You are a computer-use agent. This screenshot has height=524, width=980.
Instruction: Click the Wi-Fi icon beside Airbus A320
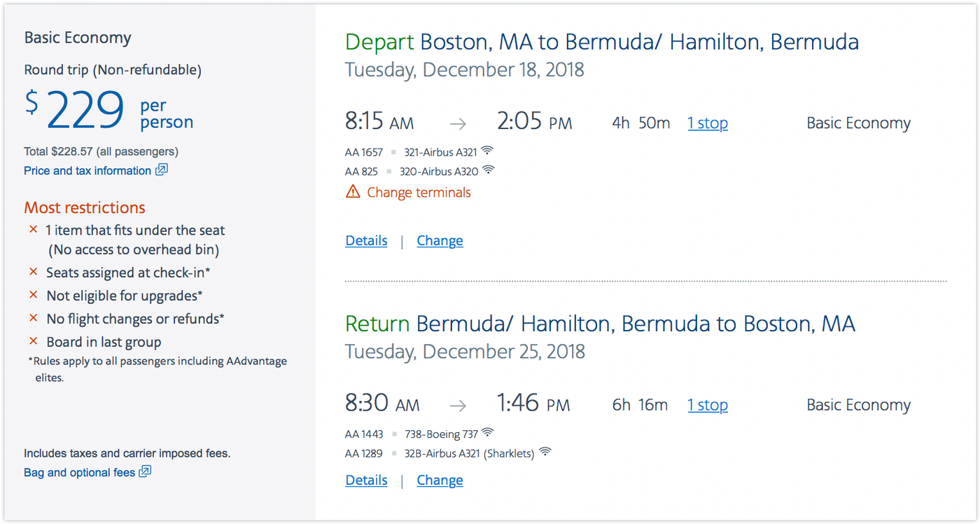click(x=489, y=170)
